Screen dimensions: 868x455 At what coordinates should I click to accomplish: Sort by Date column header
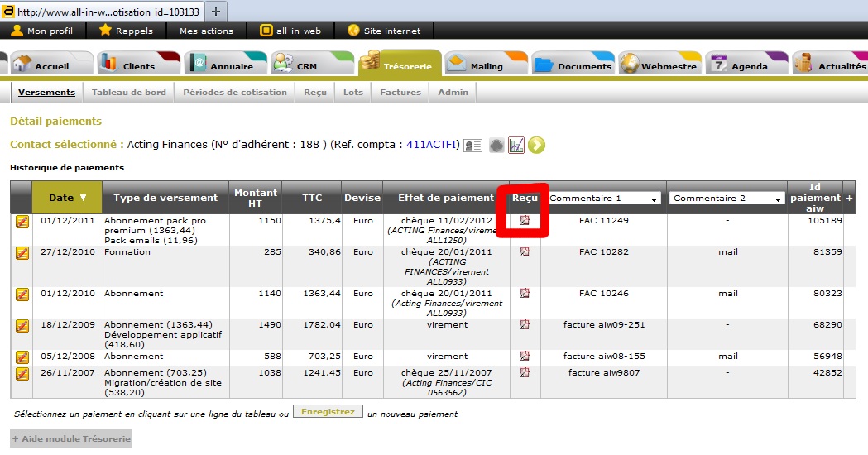pos(67,198)
